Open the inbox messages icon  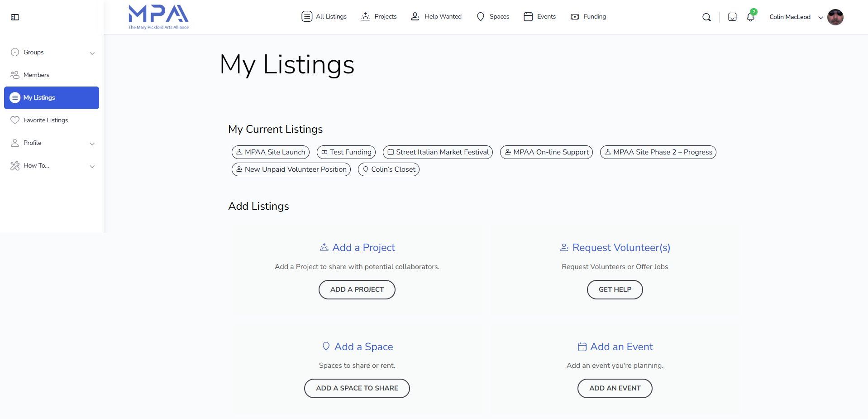pyautogui.click(x=732, y=17)
